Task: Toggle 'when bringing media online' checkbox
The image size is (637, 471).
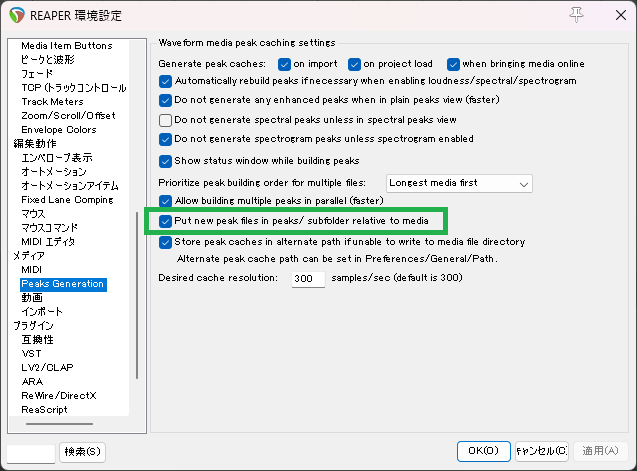Action: pyautogui.click(x=453, y=64)
